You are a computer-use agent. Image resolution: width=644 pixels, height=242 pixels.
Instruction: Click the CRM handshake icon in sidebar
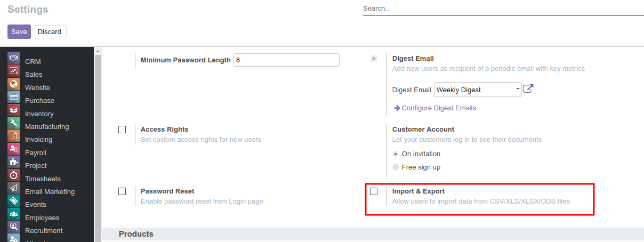[13, 58]
